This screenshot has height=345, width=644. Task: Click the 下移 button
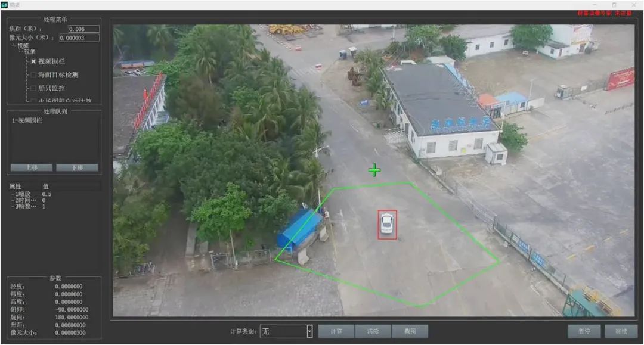[78, 167]
